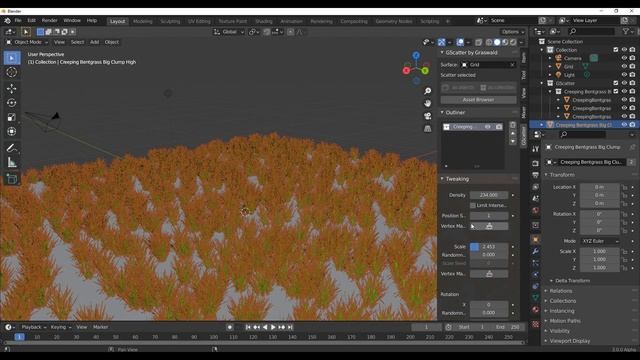Screen dimensions: 640x360
Task: Select the Rotate tool
Action: point(11,102)
